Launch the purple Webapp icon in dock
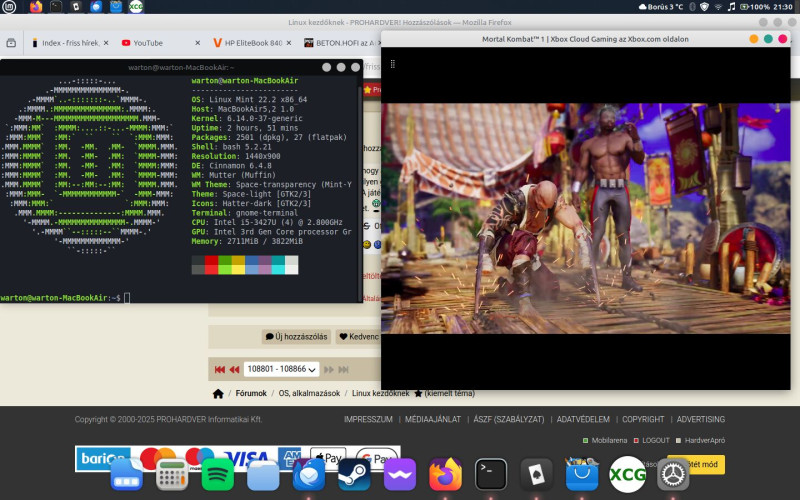Image resolution: width=800 pixels, height=500 pixels. [400, 474]
